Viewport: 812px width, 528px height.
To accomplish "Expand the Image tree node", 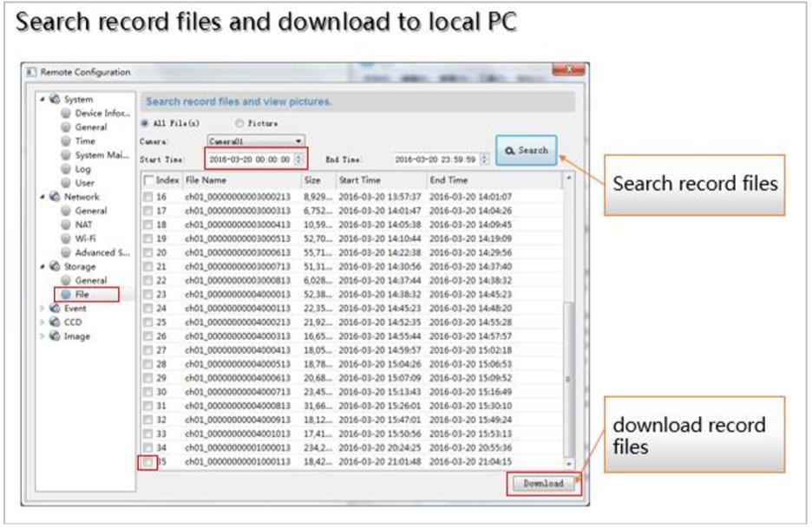I will pyautogui.click(x=43, y=336).
